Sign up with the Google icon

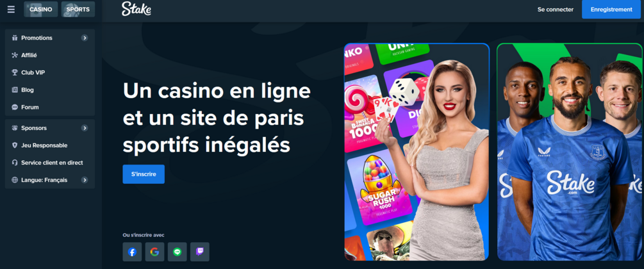[x=155, y=252]
